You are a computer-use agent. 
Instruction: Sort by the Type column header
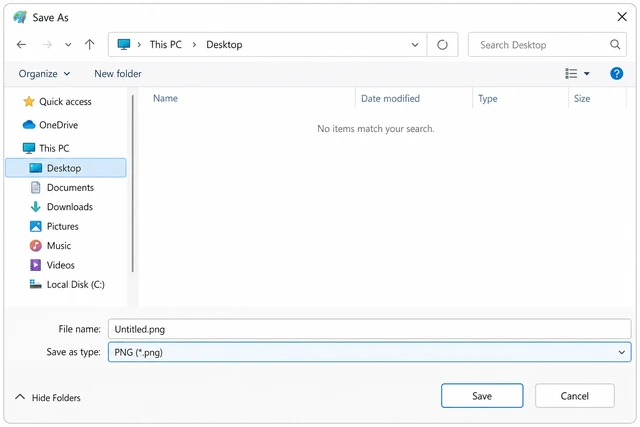(487, 98)
